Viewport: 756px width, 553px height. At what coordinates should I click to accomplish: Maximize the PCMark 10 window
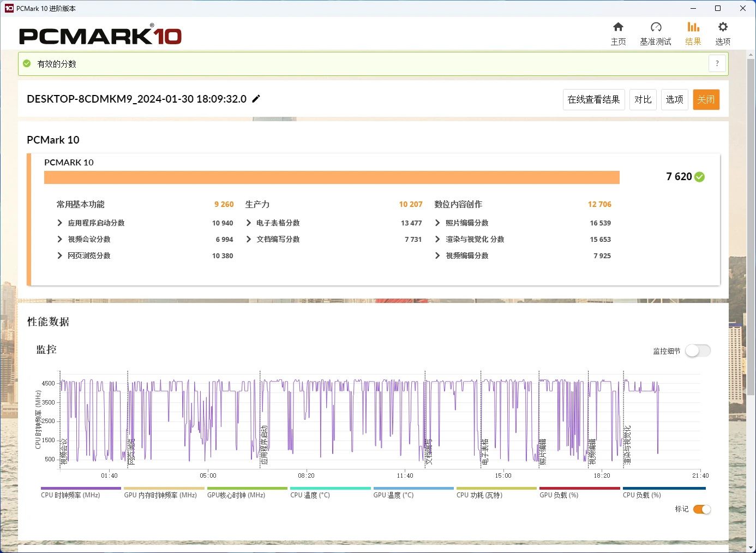(x=718, y=8)
